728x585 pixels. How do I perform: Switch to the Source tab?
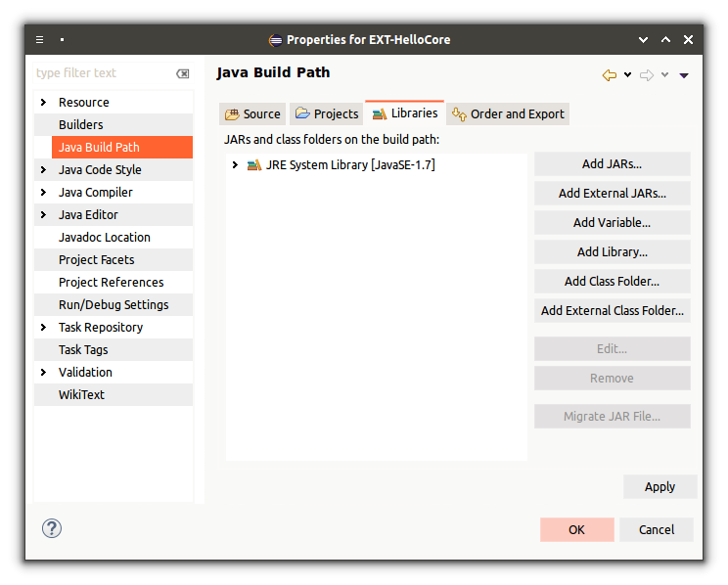[x=253, y=114]
